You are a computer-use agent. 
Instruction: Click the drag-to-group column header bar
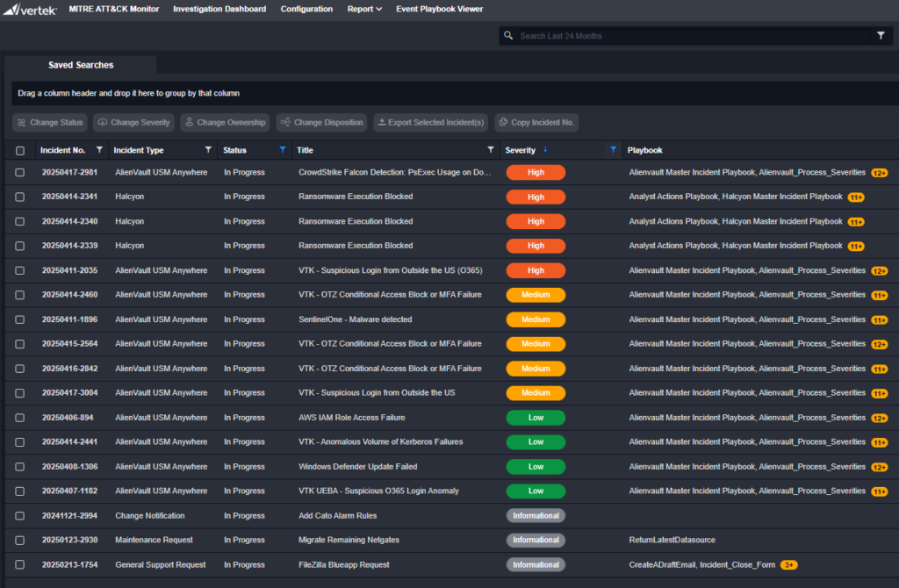[x=456, y=93]
